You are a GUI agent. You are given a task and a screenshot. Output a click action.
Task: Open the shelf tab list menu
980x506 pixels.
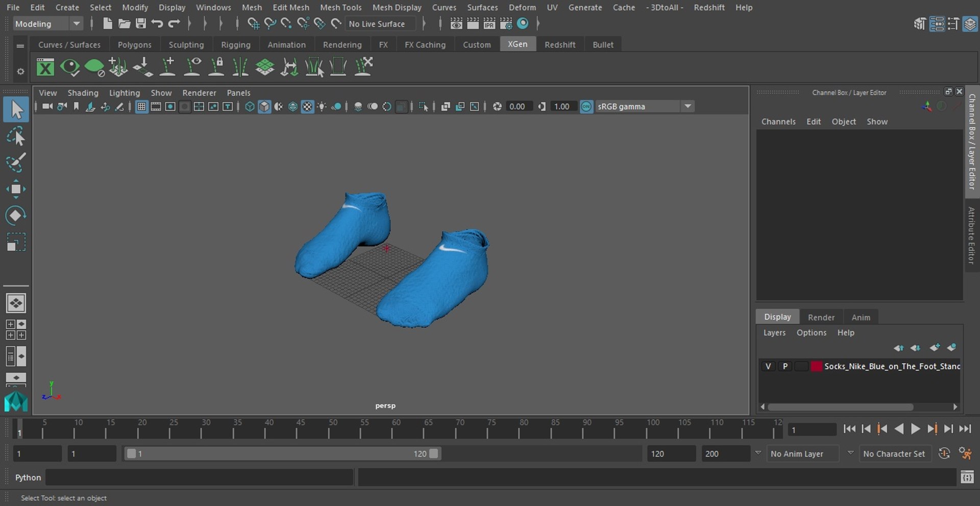20,45
